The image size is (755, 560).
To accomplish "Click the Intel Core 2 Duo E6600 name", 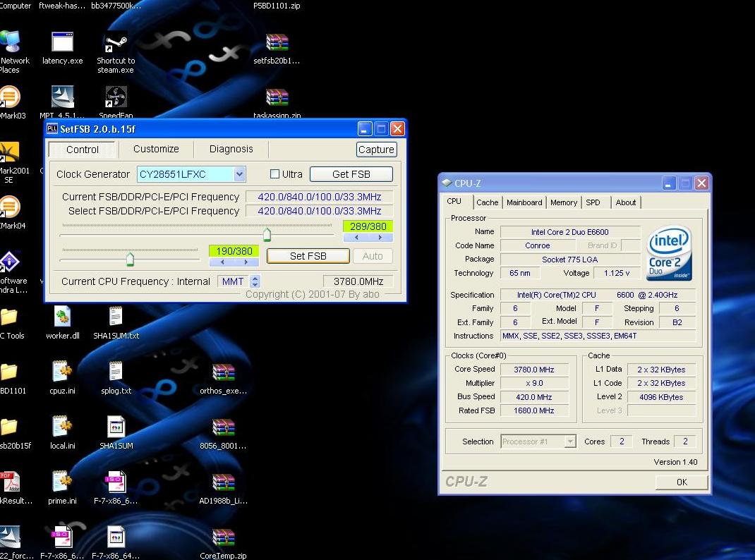I will point(570,232).
